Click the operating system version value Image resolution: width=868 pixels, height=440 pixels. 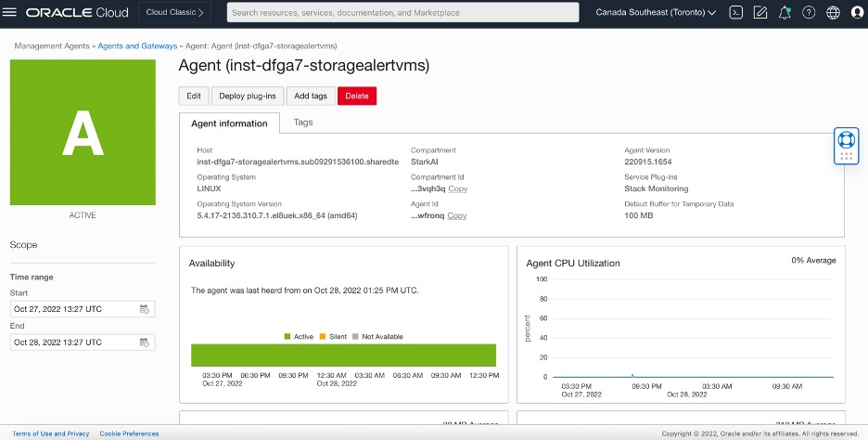click(x=277, y=215)
